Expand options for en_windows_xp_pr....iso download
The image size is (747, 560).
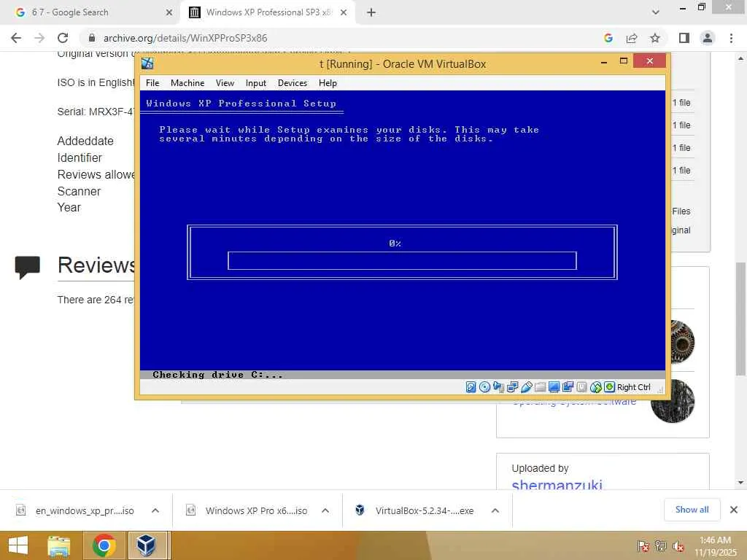155,510
